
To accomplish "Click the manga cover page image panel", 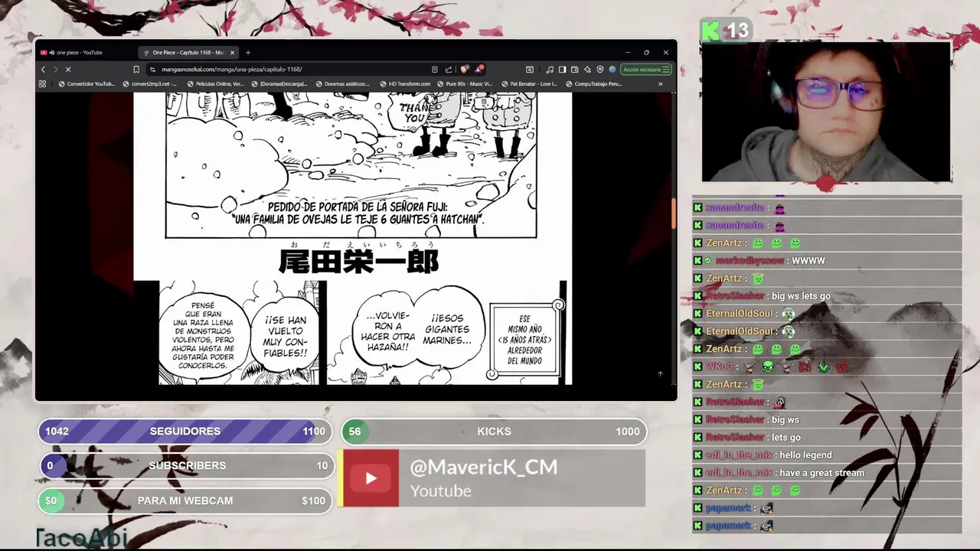I will tap(351, 165).
